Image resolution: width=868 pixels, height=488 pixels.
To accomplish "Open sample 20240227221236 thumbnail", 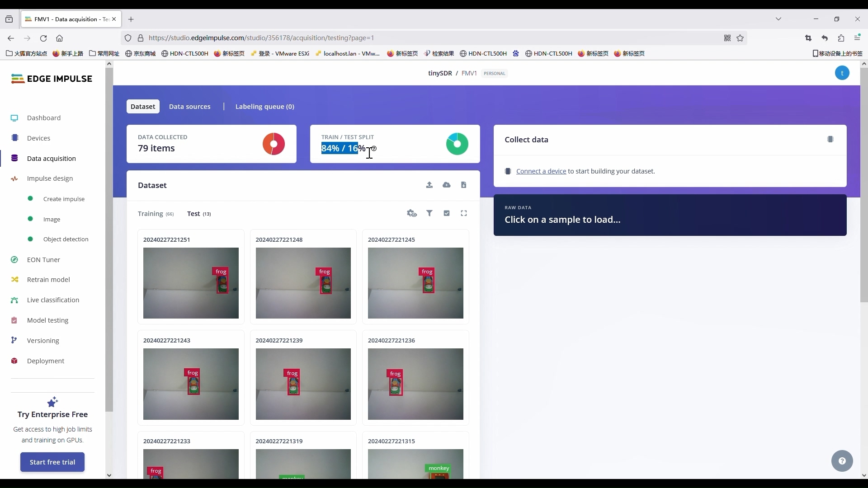I will tap(415, 384).
